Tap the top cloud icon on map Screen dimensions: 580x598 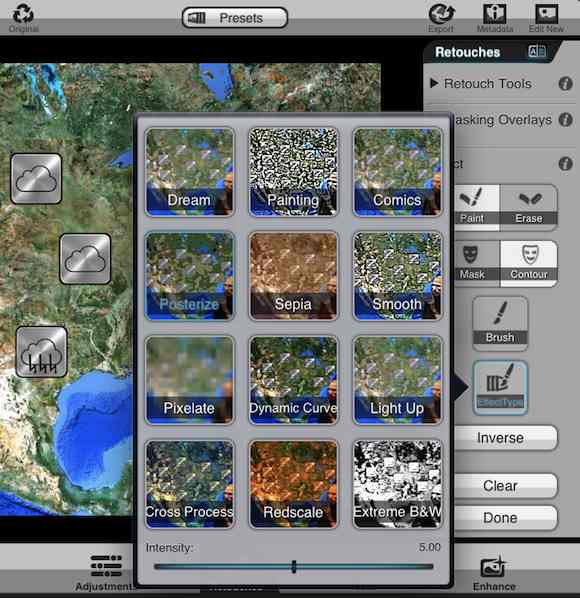point(36,178)
